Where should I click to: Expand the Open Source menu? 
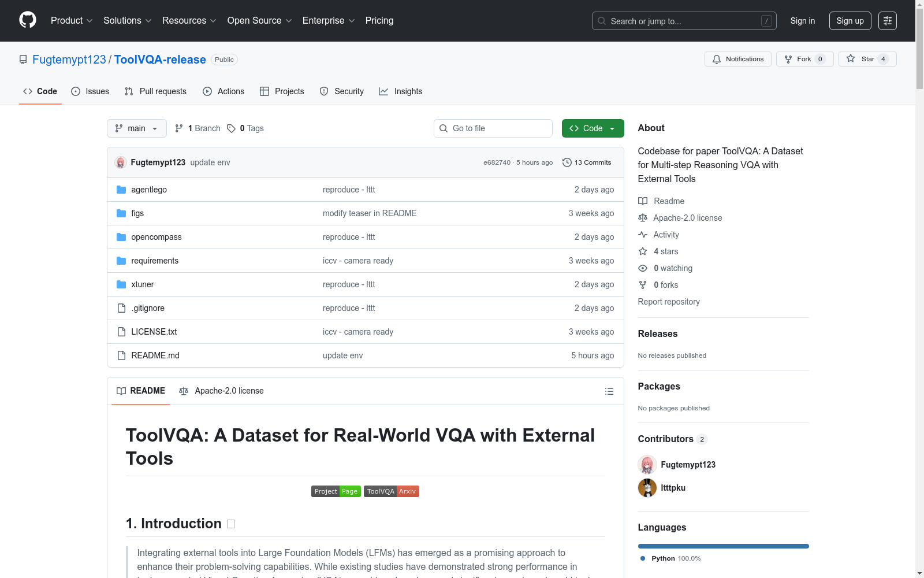260,21
